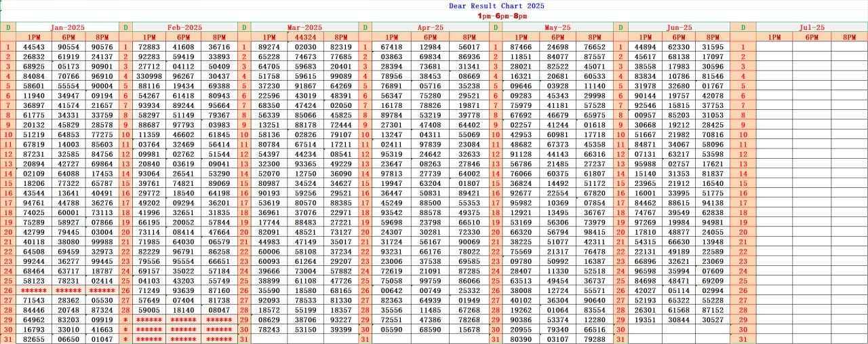
Task: Click the '1pm-6pm-8pm' subtitle text
Action: 501,15
